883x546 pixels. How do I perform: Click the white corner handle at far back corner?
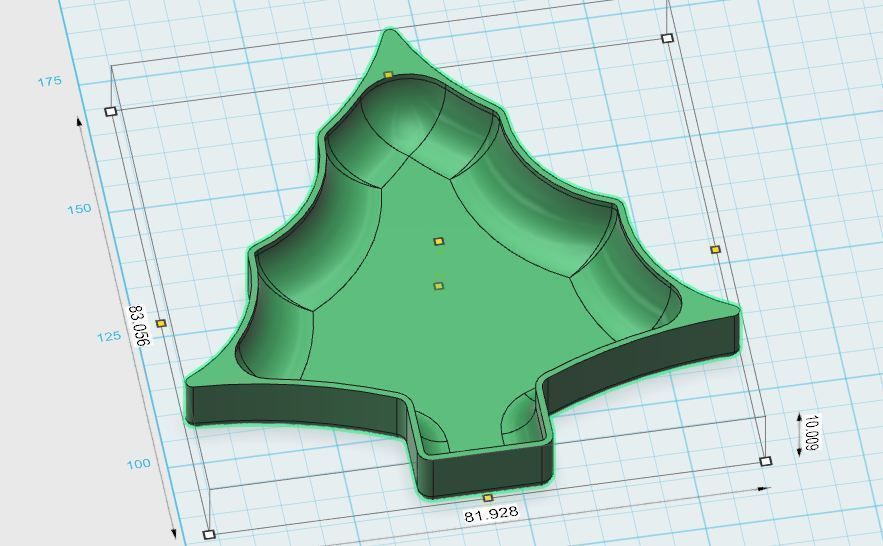667,38
